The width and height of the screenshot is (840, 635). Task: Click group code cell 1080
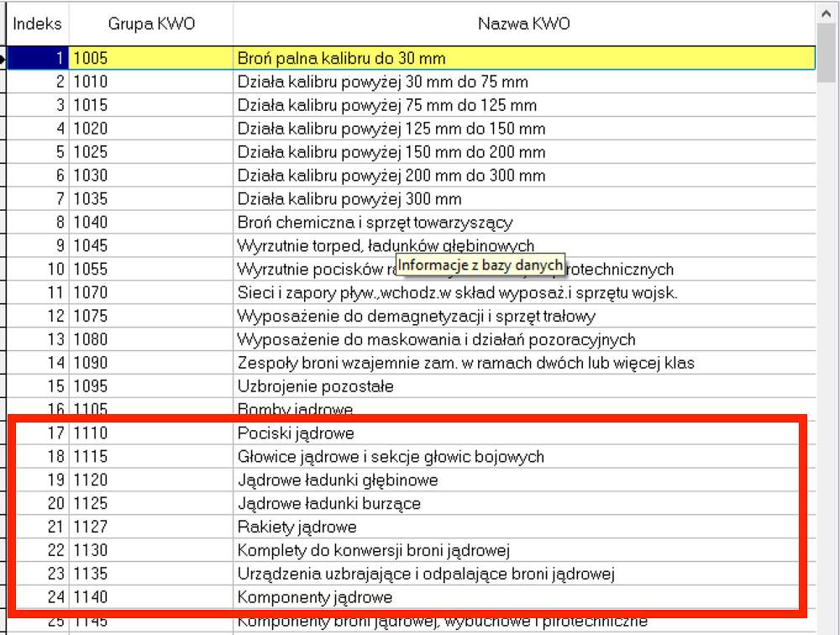(151, 339)
